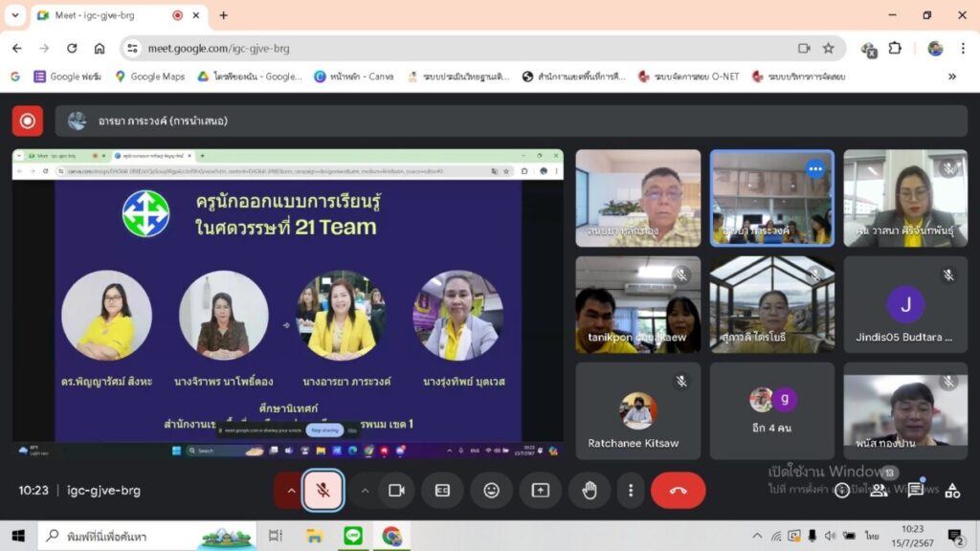Open File Explorer from taskbar
The width and height of the screenshot is (980, 551).
[x=314, y=536]
